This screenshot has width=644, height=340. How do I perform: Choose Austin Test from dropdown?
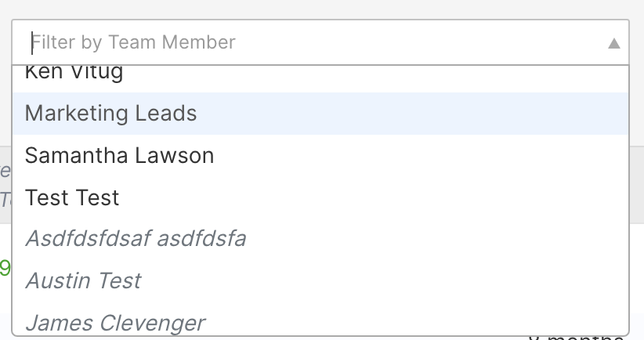320,281
